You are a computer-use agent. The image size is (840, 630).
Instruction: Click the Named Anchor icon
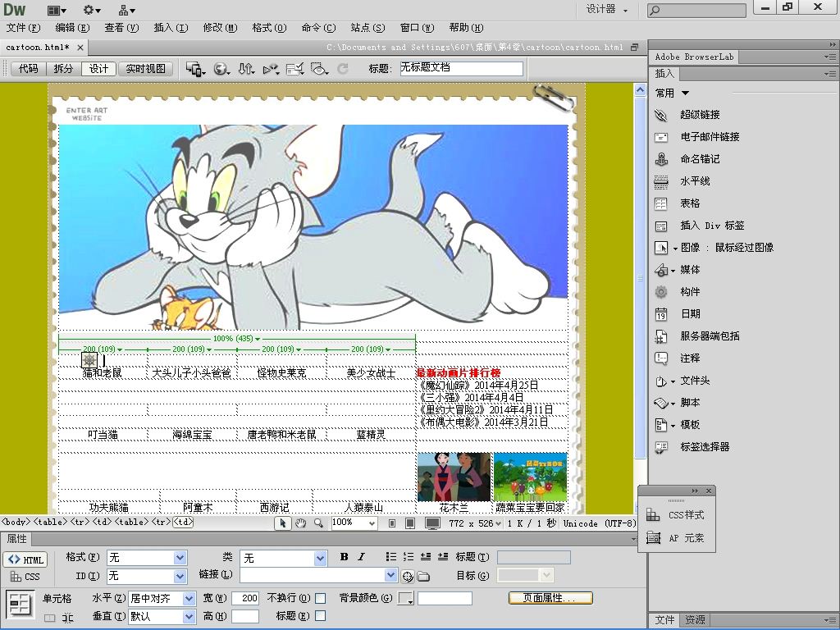click(661, 159)
